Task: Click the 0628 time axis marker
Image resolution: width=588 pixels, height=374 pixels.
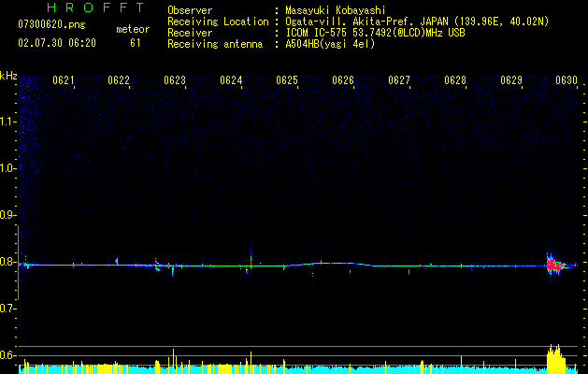Action: click(x=455, y=80)
